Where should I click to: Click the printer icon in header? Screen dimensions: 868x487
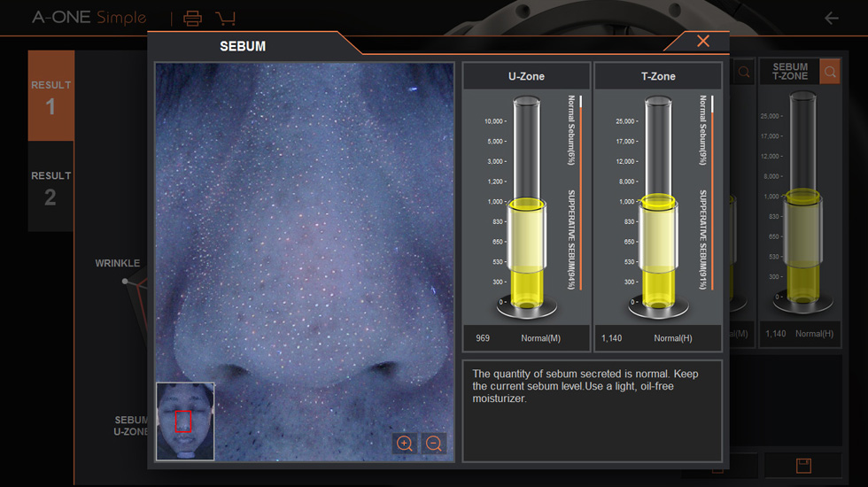[x=192, y=18]
